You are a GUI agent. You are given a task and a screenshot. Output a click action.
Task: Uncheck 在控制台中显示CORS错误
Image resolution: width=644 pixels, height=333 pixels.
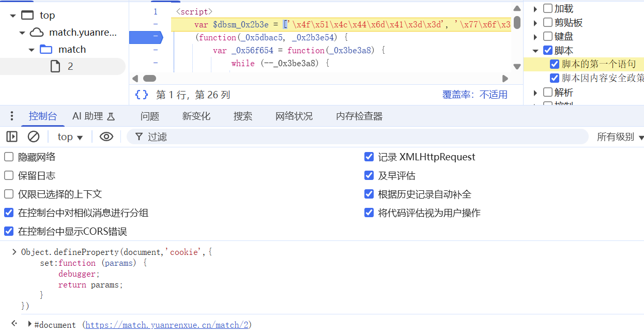(x=9, y=231)
